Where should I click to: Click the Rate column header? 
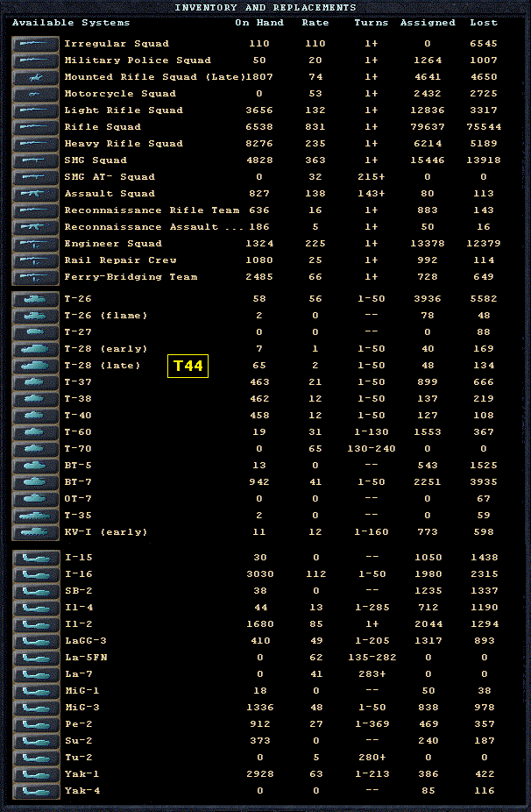315,23
